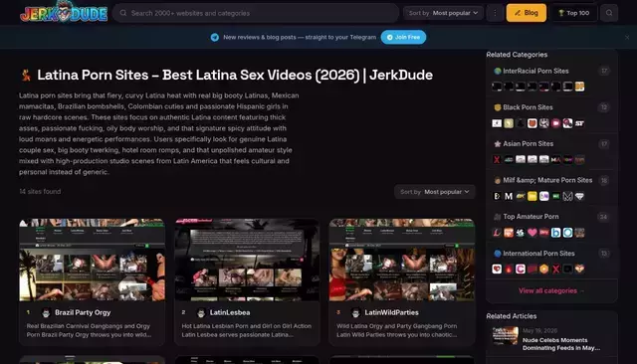Click the avatar icon beside LatinWildParties
Image resolution: width=637 pixels, height=364 pixels.
coord(355,313)
